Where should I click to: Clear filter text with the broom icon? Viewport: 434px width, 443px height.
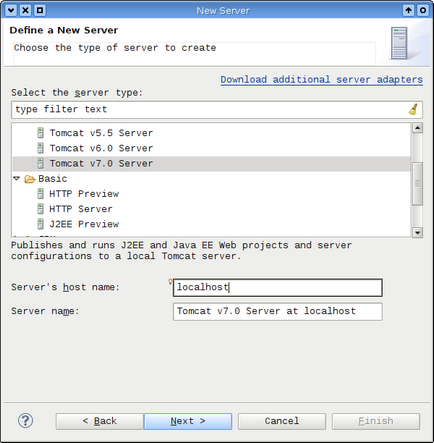click(413, 109)
